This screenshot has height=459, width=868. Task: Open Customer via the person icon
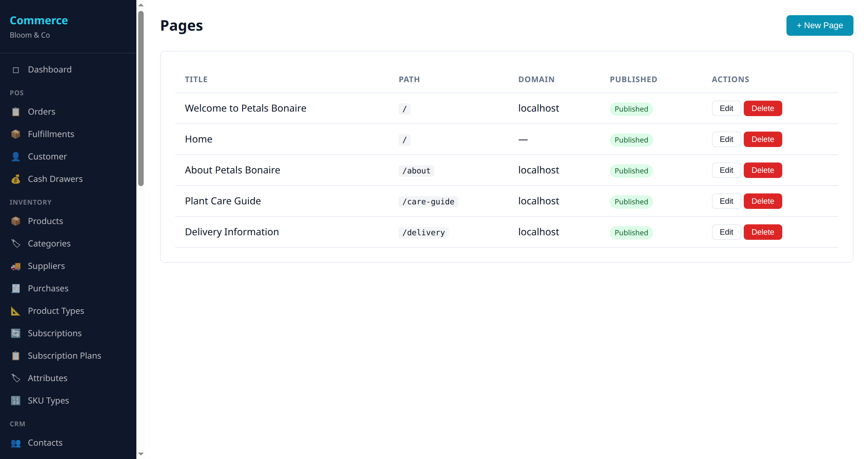(15, 156)
